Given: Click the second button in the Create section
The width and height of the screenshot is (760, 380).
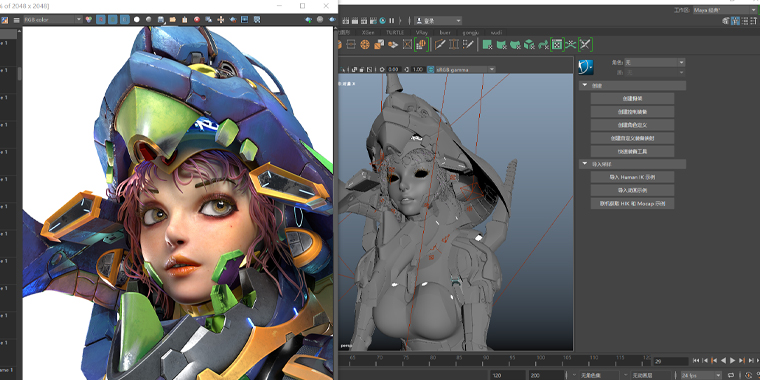Looking at the screenshot, I should coord(632,111).
